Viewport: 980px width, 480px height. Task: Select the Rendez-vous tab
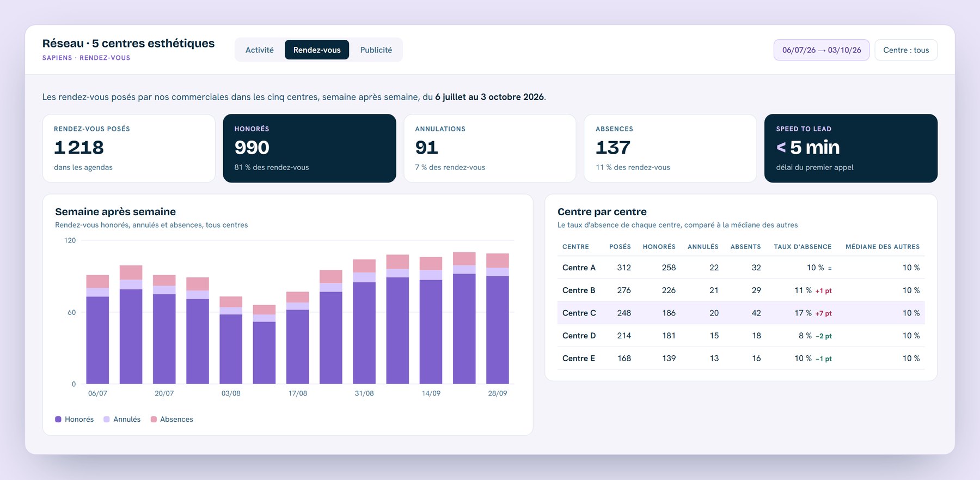[317, 50]
